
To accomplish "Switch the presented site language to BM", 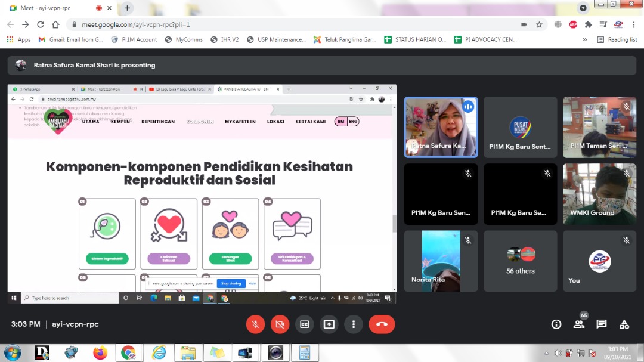I will pyautogui.click(x=341, y=122).
